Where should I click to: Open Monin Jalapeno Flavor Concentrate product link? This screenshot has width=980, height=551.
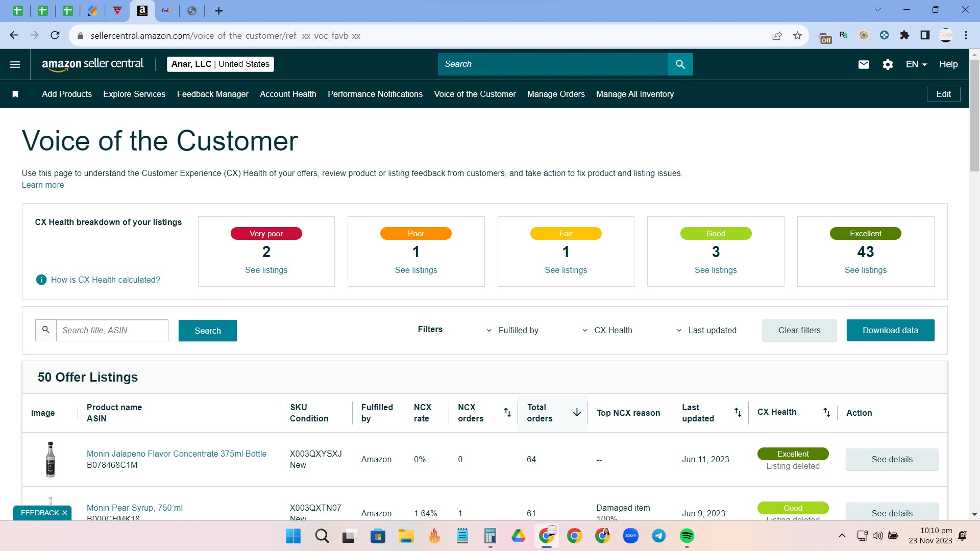(x=177, y=454)
